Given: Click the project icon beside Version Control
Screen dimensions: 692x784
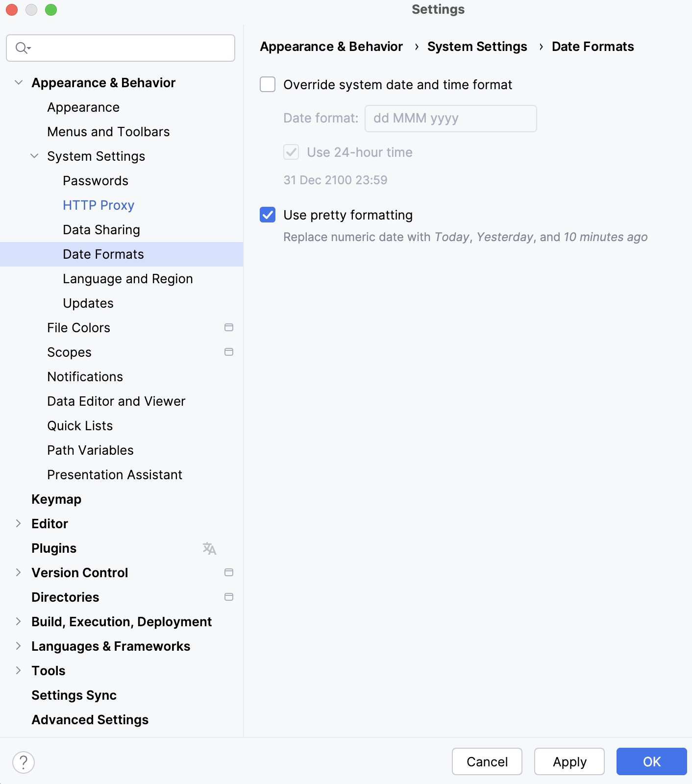Looking at the screenshot, I should [228, 572].
